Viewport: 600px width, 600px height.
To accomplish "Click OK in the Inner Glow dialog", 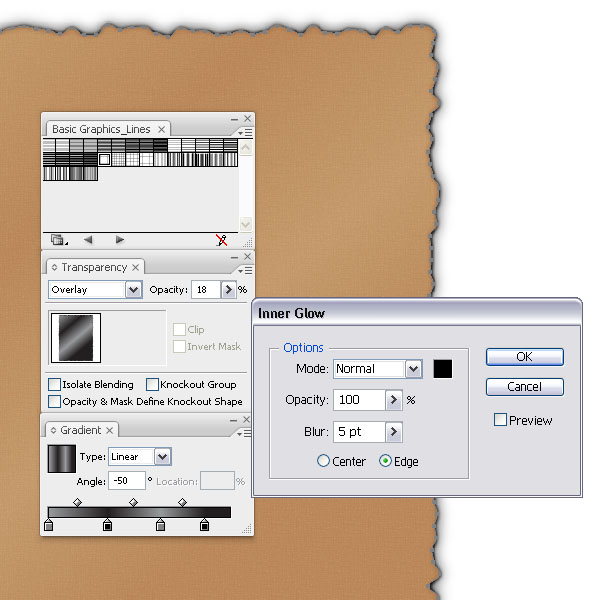I will pyautogui.click(x=525, y=357).
